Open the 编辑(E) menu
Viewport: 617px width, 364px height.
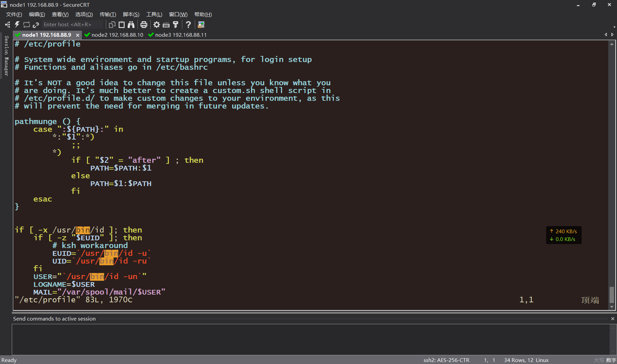[x=37, y=14]
